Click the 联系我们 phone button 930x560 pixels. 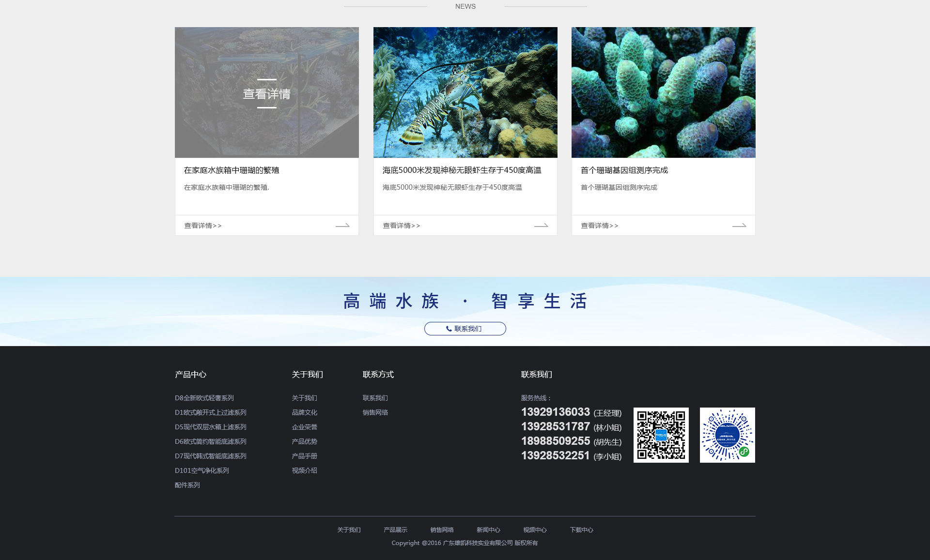465,329
